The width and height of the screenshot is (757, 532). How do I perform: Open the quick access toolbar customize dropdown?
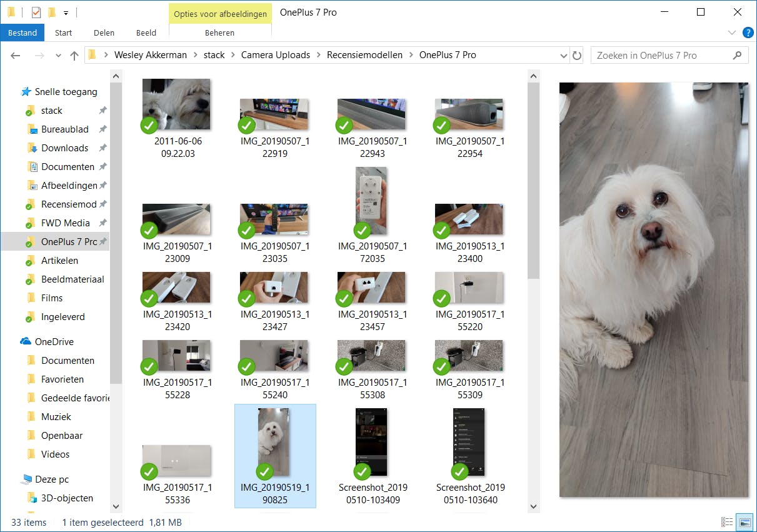click(66, 12)
